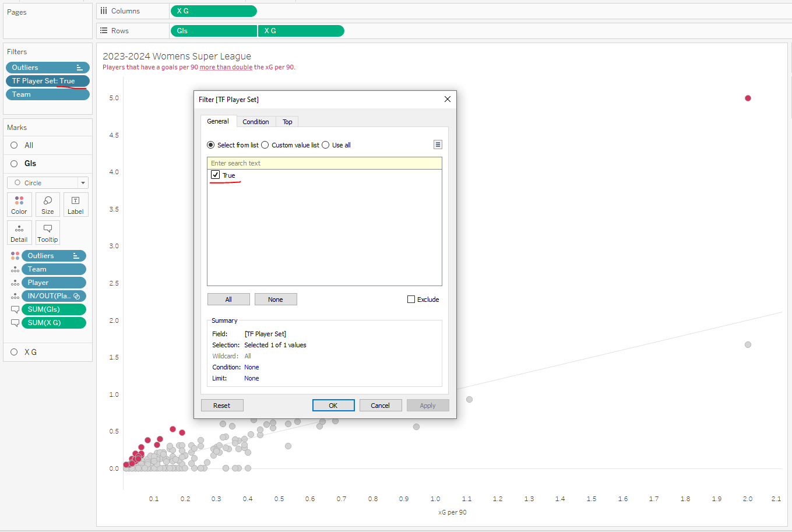This screenshot has height=532, width=792.
Task: Click the sort icon on Outliers filter pill
Action: pos(80,68)
